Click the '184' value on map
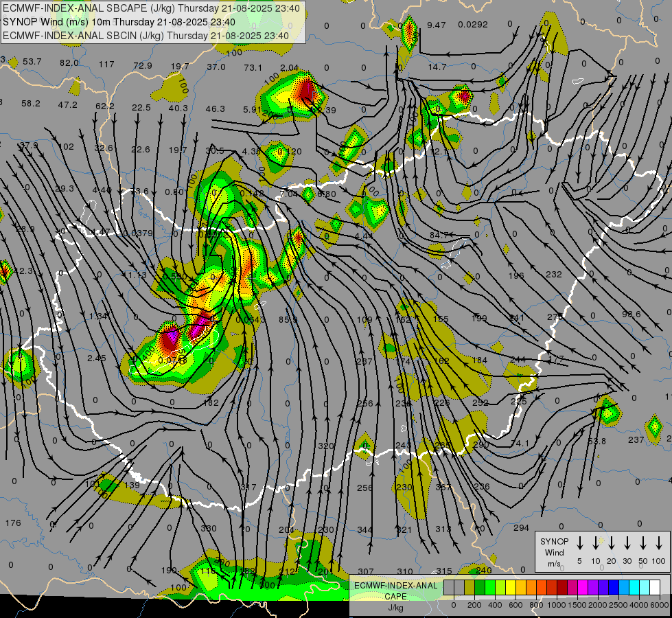 coord(480,360)
